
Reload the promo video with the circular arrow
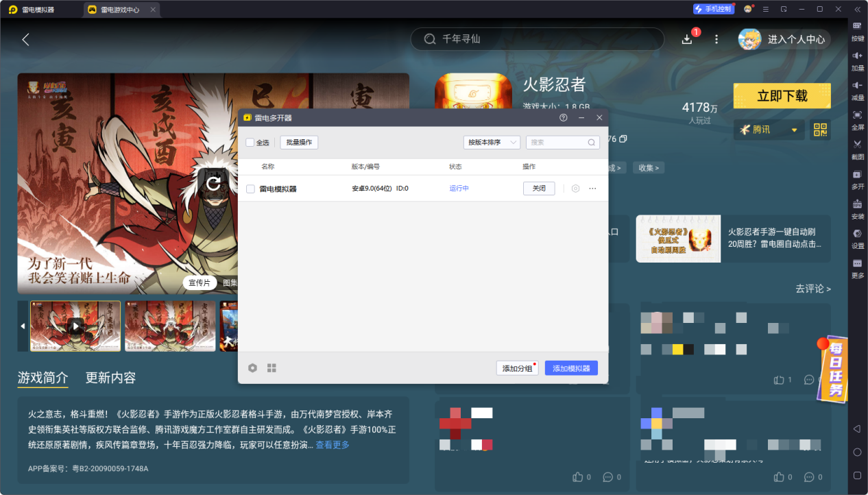tap(213, 183)
